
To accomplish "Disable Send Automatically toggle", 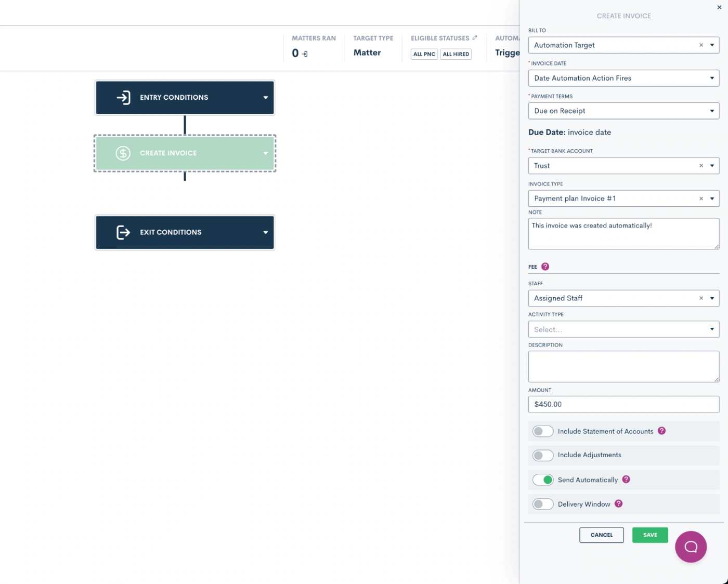I will click(543, 480).
